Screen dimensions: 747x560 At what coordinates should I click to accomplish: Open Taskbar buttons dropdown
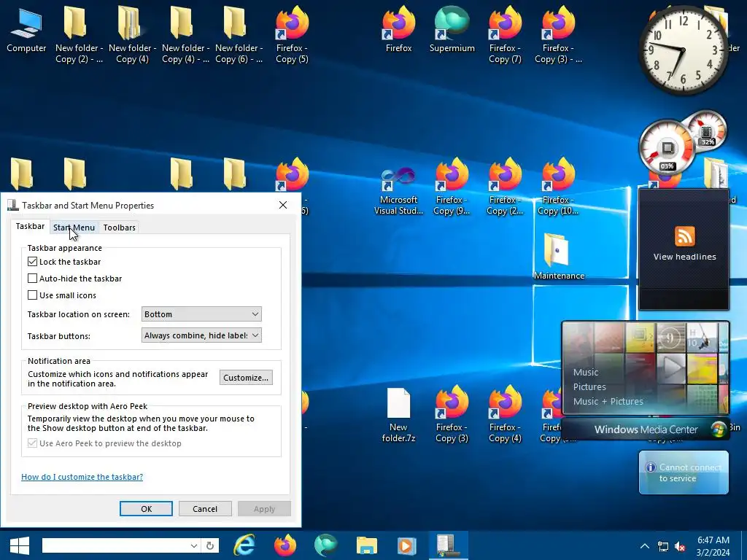pyautogui.click(x=201, y=335)
